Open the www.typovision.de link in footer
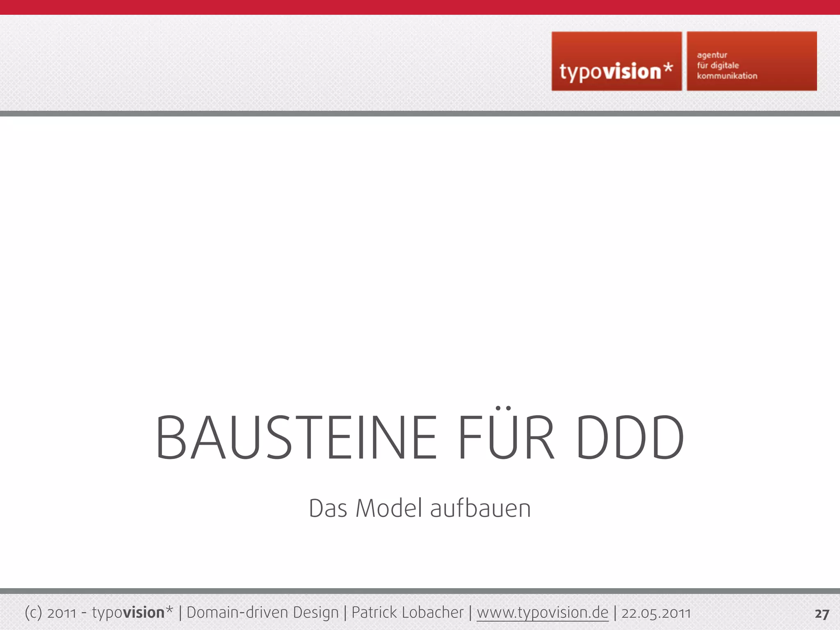The image size is (840, 630). (x=543, y=613)
